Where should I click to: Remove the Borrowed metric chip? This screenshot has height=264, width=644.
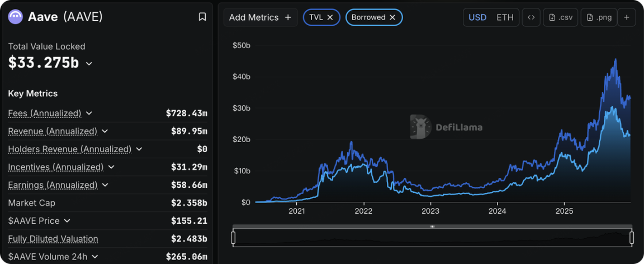tap(392, 17)
